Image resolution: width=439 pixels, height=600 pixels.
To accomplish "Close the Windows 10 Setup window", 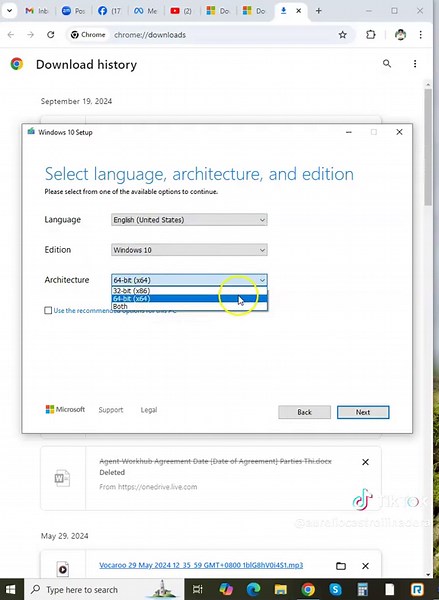I will point(399,132).
